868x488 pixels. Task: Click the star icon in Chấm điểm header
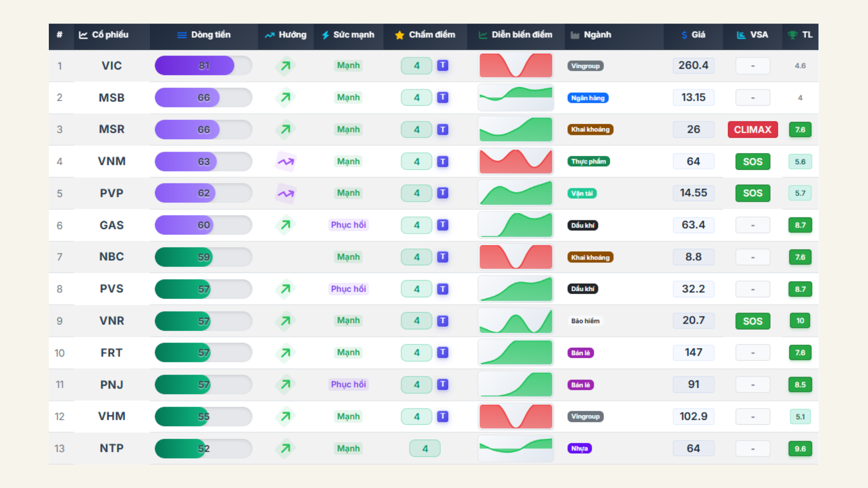coord(399,35)
